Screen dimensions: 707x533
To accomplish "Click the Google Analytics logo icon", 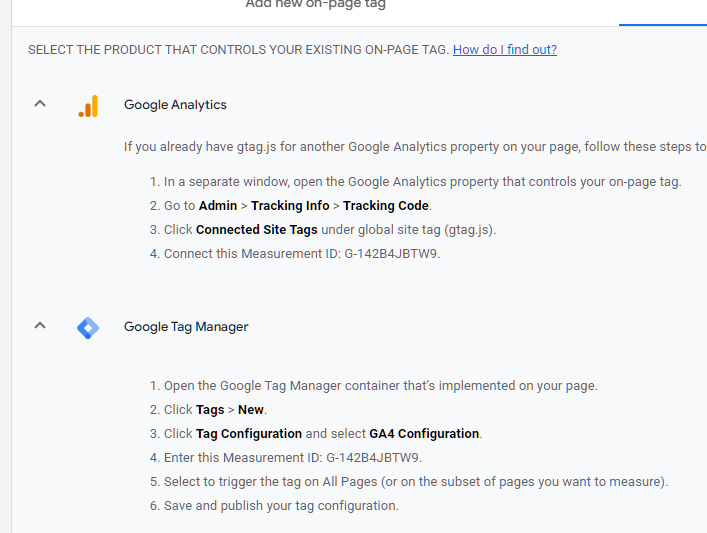I will coord(88,106).
